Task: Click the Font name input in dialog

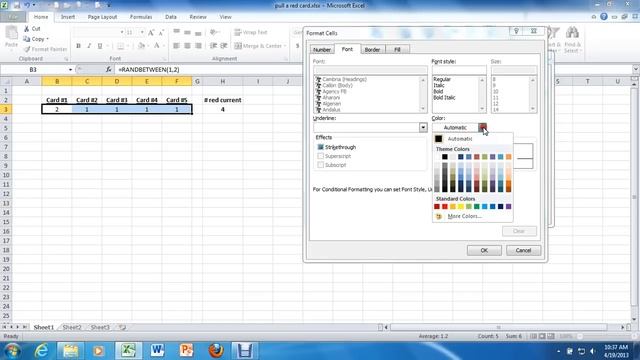Action: 370,70
